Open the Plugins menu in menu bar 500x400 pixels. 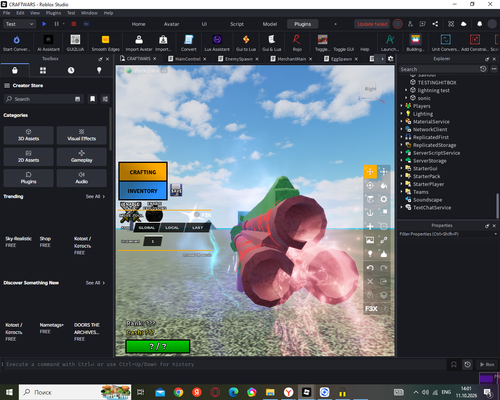[53, 13]
